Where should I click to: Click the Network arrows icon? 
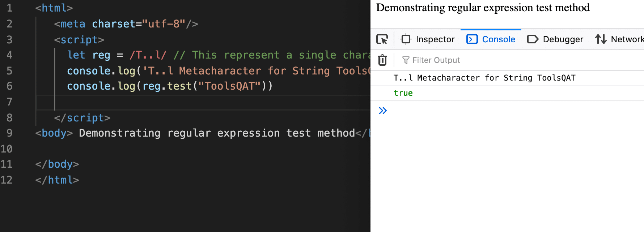click(601, 39)
